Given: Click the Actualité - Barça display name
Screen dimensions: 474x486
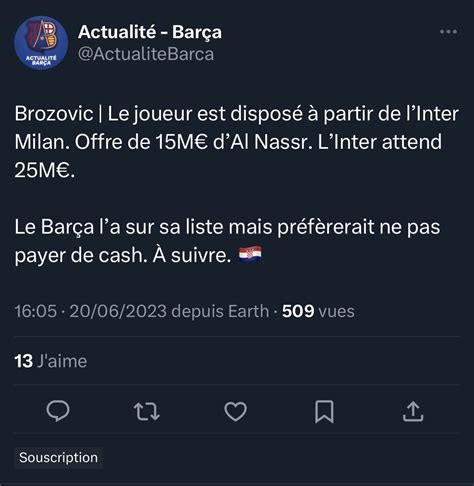Looking at the screenshot, I should pos(150,32).
